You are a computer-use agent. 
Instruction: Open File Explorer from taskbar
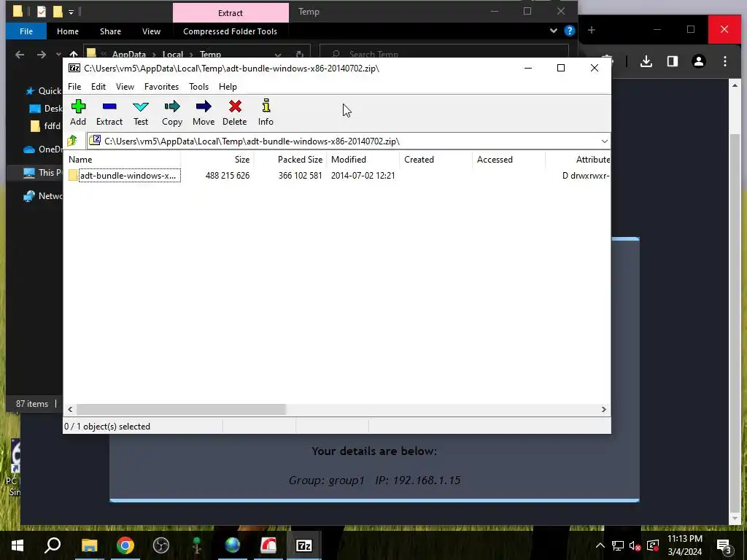pos(89,545)
